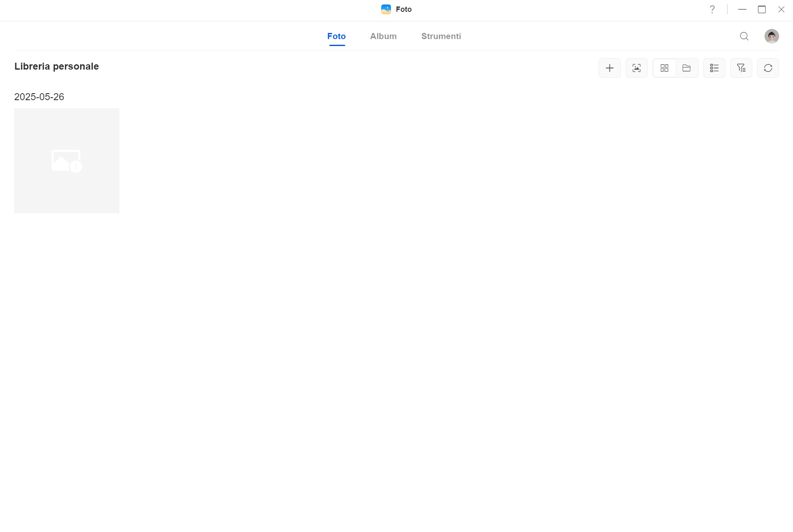Image resolution: width=793 pixels, height=532 pixels.
Task: Open the filter options funnel
Action: tap(741, 68)
